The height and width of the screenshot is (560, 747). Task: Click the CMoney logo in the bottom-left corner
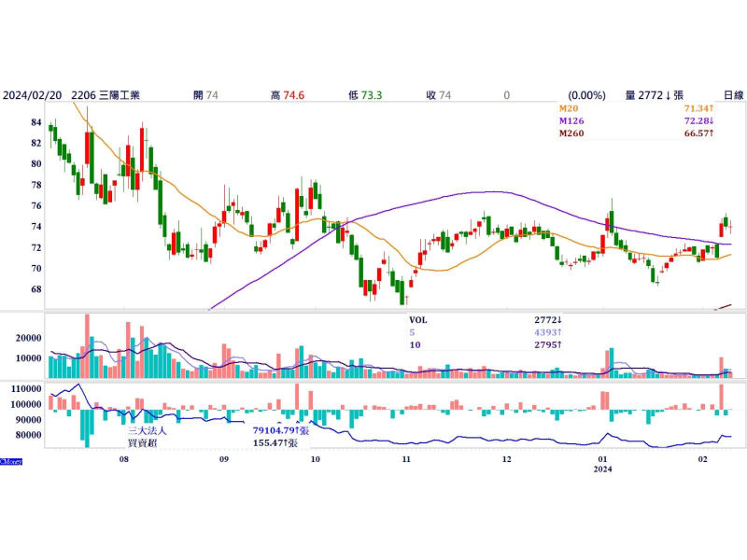(12, 461)
